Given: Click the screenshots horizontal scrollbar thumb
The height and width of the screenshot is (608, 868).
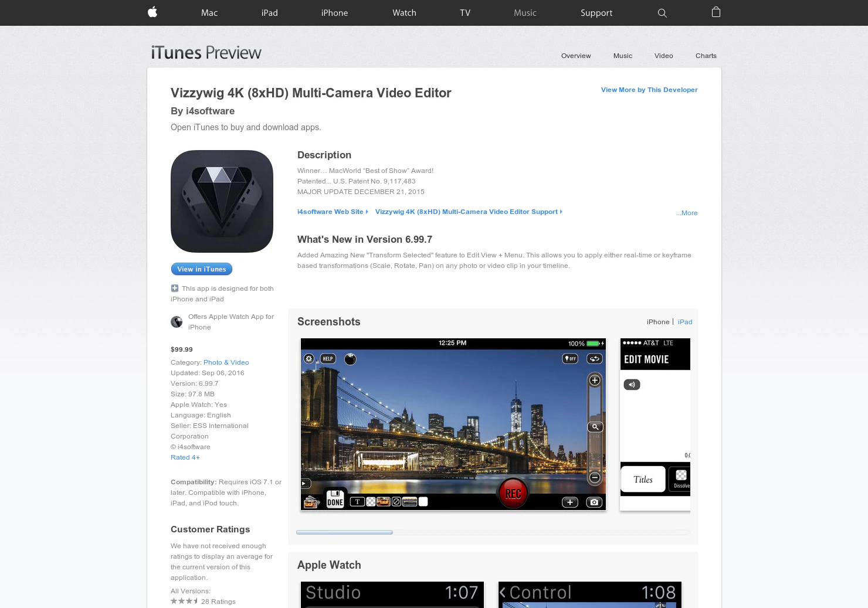Looking at the screenshot, I should pos(344,532).
